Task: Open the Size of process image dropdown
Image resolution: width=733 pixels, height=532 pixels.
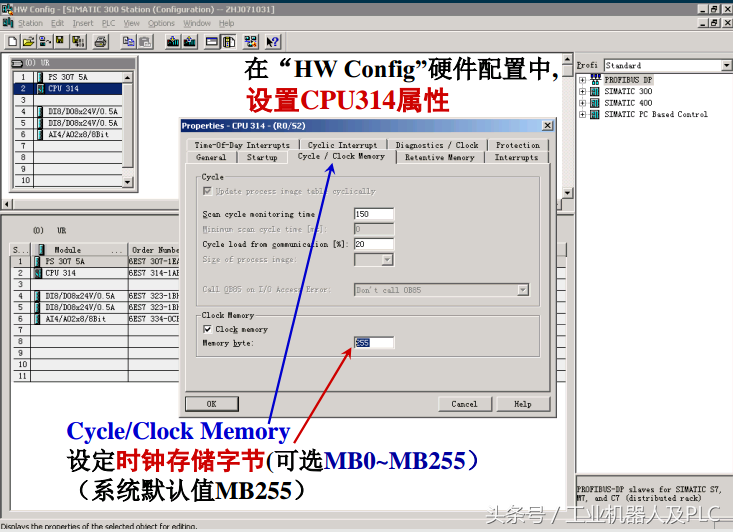Action: [x=387, y=259]
